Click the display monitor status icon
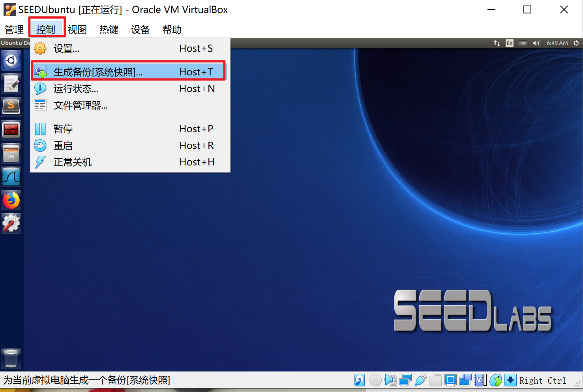This screenshot has width=583, height=392. coord(450,380)
